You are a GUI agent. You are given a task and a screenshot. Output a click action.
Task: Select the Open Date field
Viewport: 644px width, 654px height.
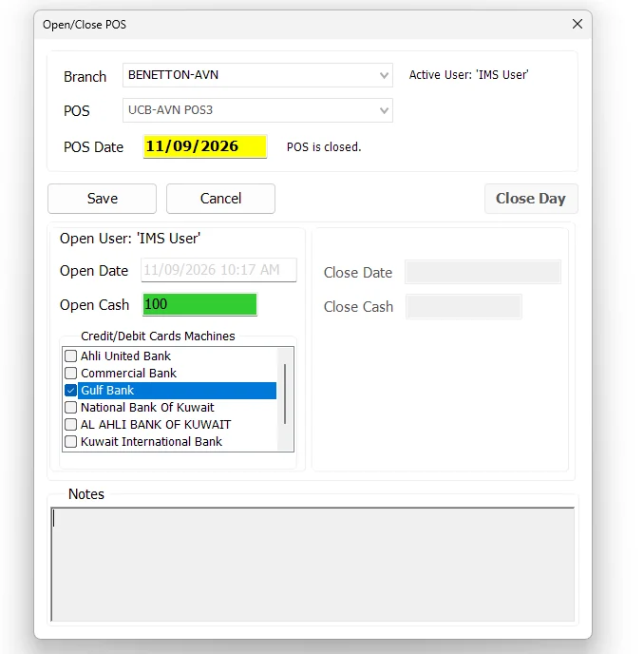(218, 270)
